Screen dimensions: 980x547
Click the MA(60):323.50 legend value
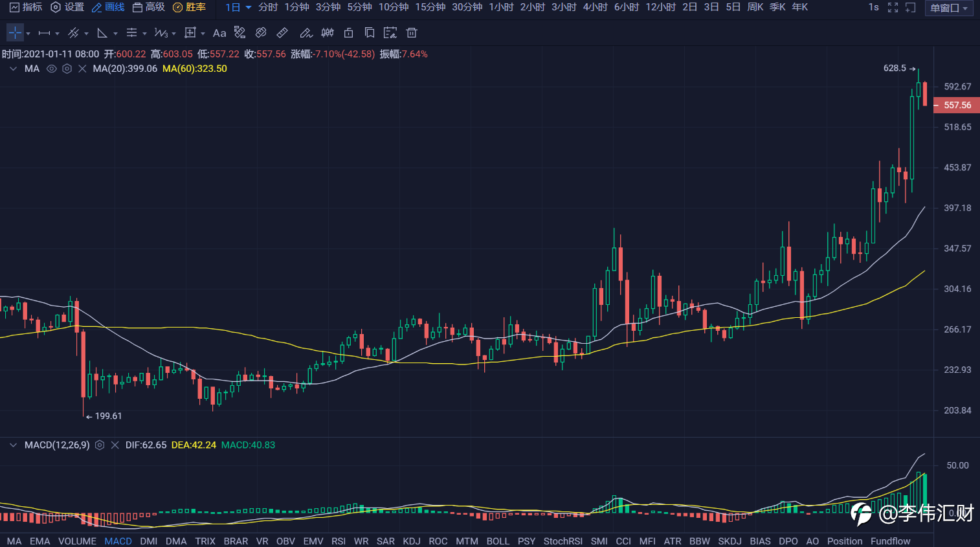[195, 69]
